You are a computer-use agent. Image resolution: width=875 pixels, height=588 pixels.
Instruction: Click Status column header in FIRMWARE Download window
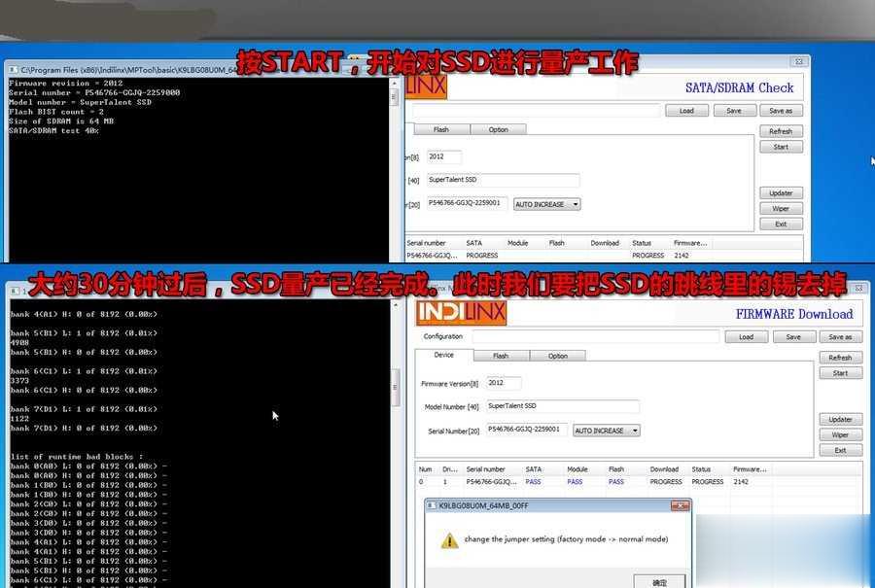point(701,469)
